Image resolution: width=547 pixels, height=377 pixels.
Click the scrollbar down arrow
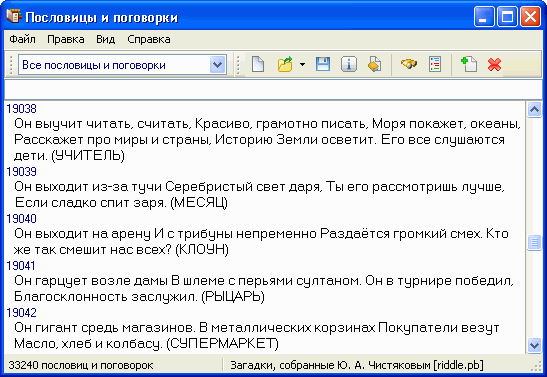click(x=534, y=345)
